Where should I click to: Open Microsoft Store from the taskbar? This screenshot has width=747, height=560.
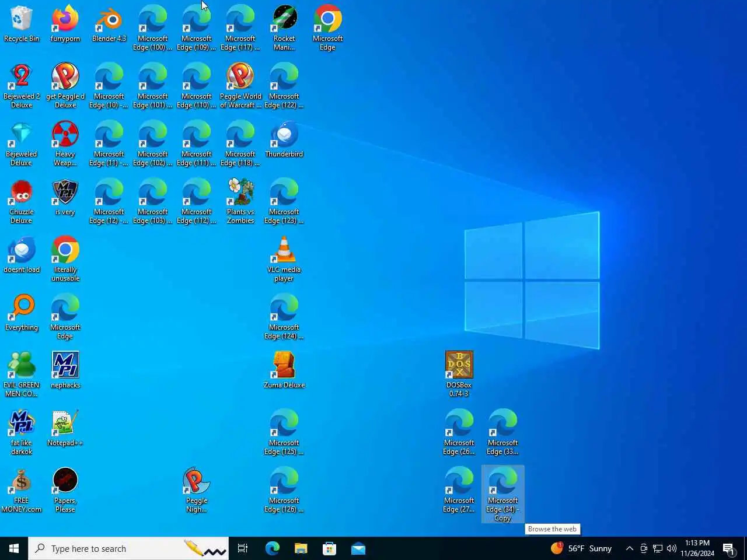pyautogui.click(x=330, y=548)
